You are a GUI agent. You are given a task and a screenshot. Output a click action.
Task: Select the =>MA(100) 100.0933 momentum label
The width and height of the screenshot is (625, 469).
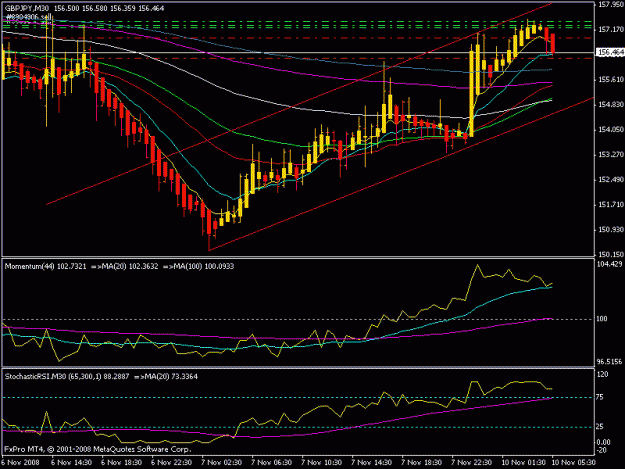click(x=199, y=266)
